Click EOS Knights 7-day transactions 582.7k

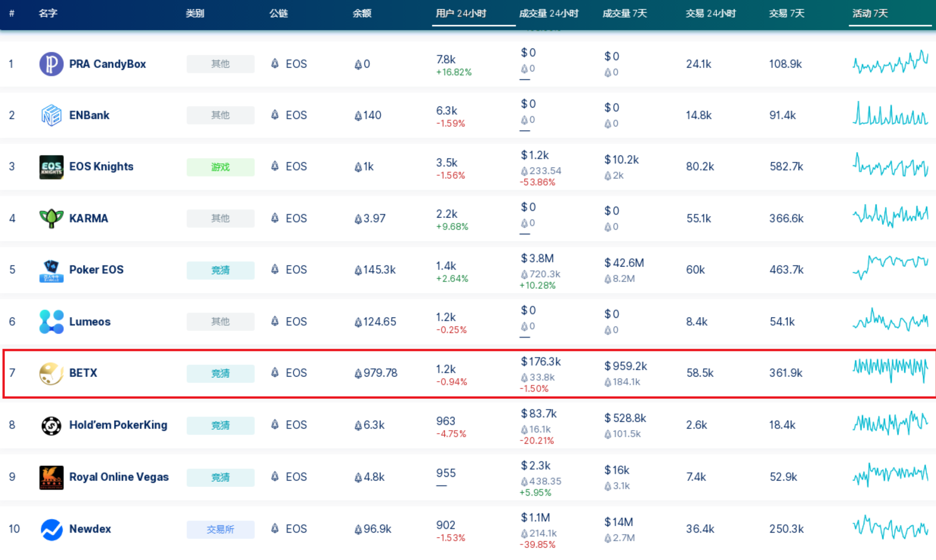coord(786,166)
